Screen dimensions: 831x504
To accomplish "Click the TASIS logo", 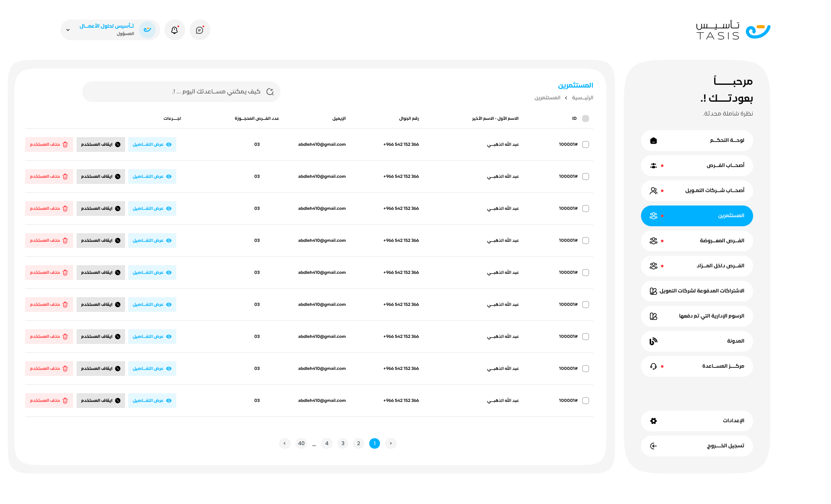I will [x=733, y=30].
